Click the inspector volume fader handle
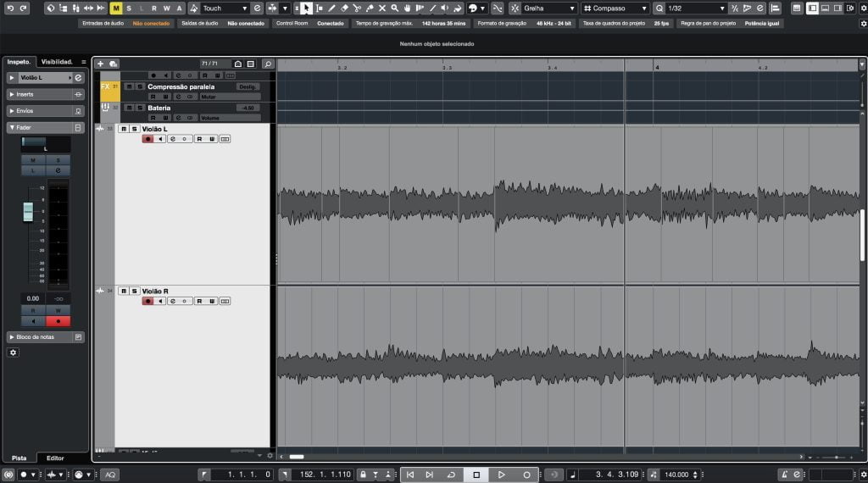868x483 pixels. (28, 211)
